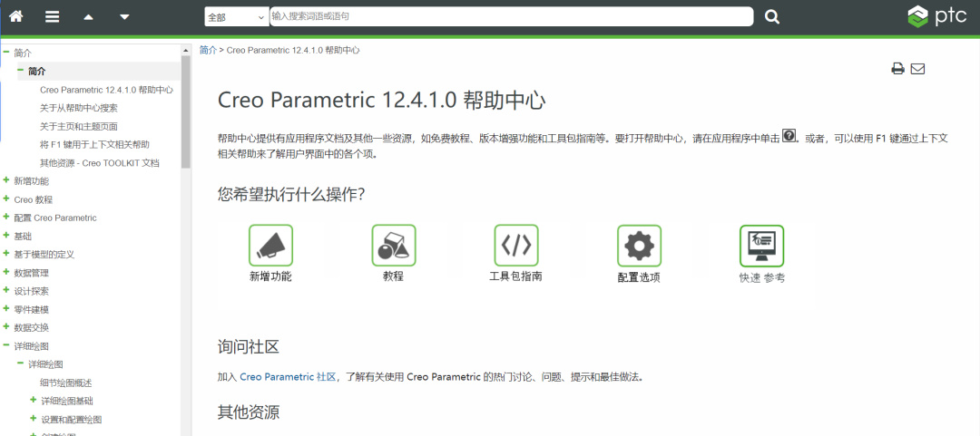Go to previous topic with up arrow
This screenshot has height=436, width=980.
tap(88, 16)
